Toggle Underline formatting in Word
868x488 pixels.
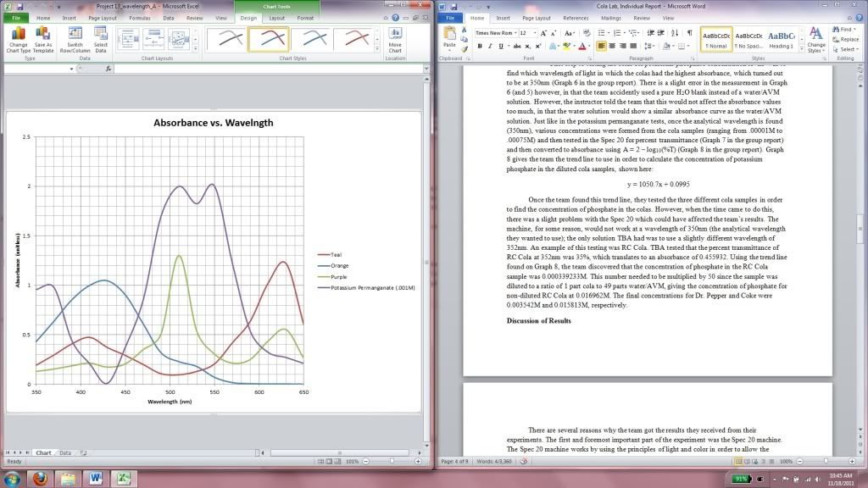tap(501, 46)
